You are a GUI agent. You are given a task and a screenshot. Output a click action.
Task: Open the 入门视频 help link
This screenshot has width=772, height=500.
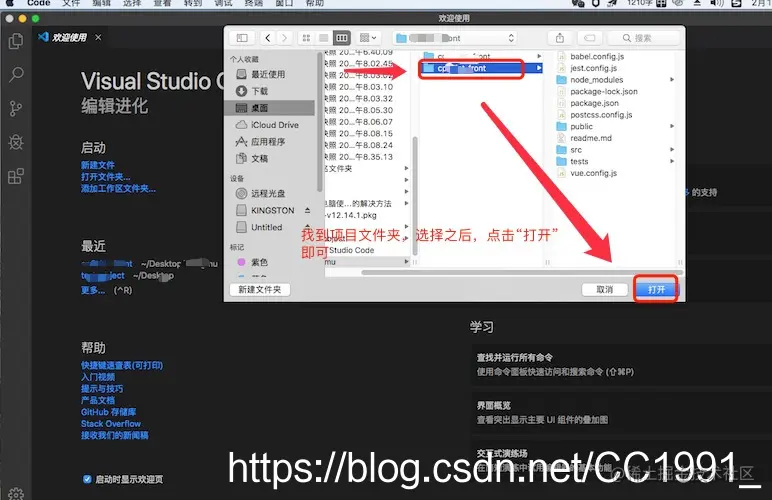[98, 377]
